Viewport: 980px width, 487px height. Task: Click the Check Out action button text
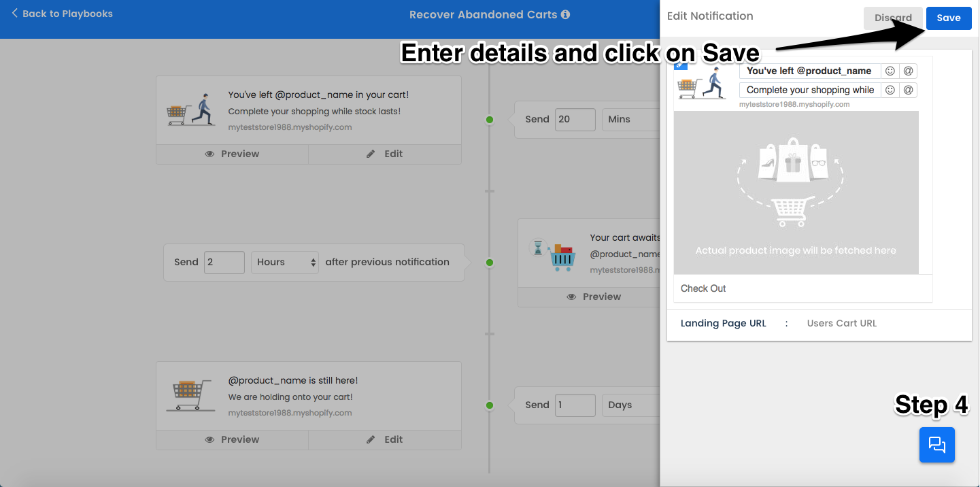coord(703,288)
